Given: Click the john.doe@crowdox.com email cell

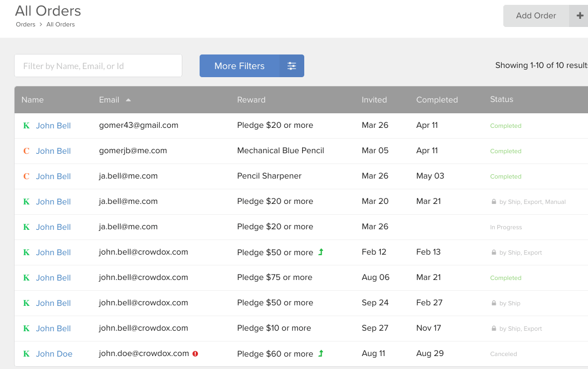Looking at the screenshot, I should pyautogui.click(x=144, y=353).
